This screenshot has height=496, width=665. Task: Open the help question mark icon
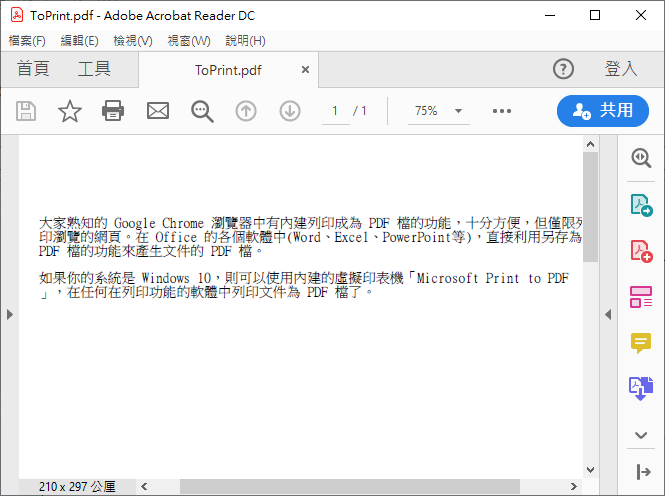(563, 69)
